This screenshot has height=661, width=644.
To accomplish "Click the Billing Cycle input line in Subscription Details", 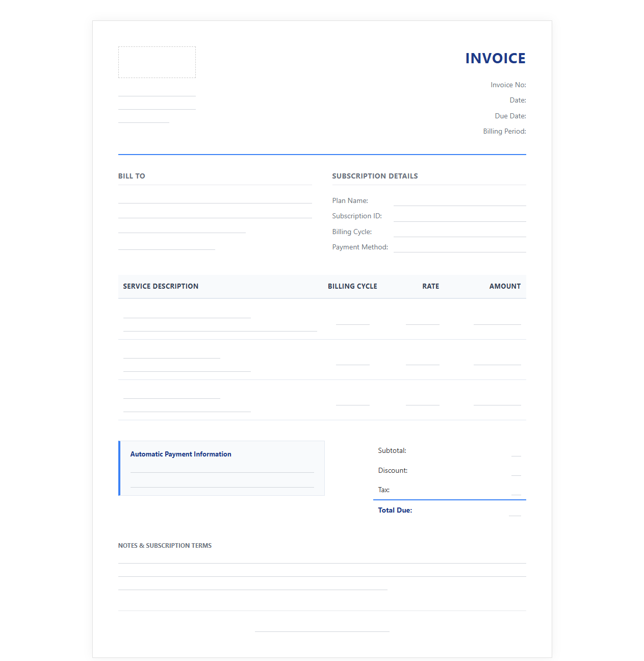I will [459, 232].
